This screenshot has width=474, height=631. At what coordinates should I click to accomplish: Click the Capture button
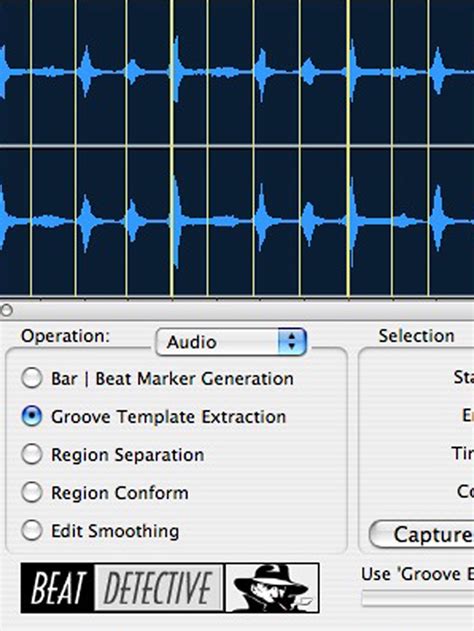(421, 534)
